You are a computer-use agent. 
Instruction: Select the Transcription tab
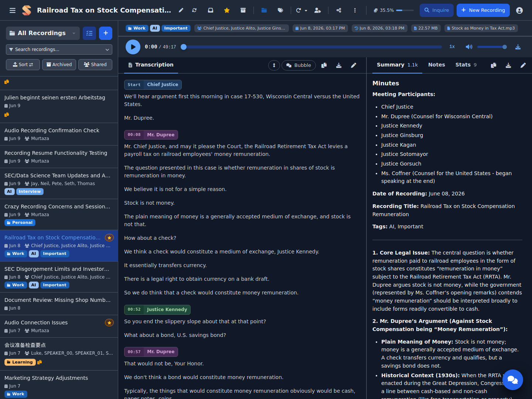tap(151, 65)
